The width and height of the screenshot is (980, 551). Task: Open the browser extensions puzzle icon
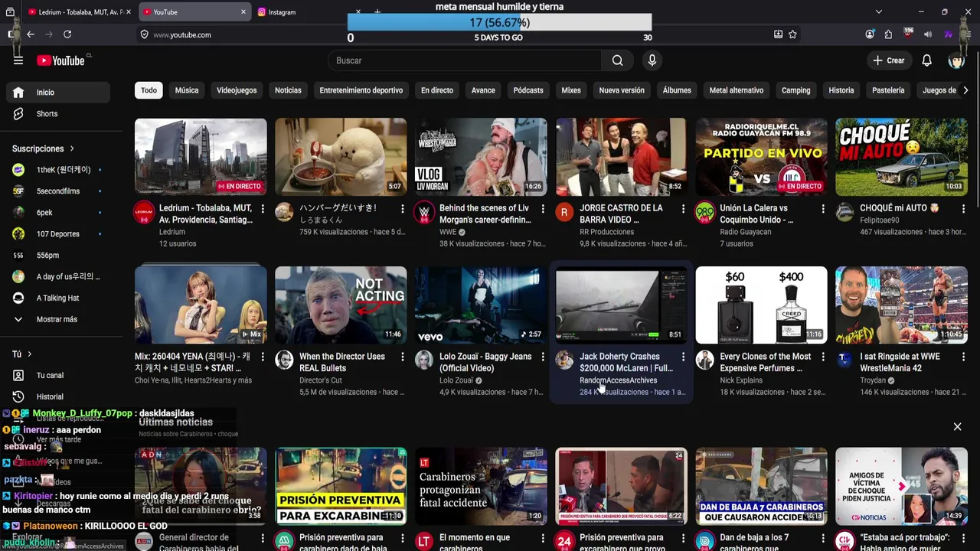pos(888,34)
